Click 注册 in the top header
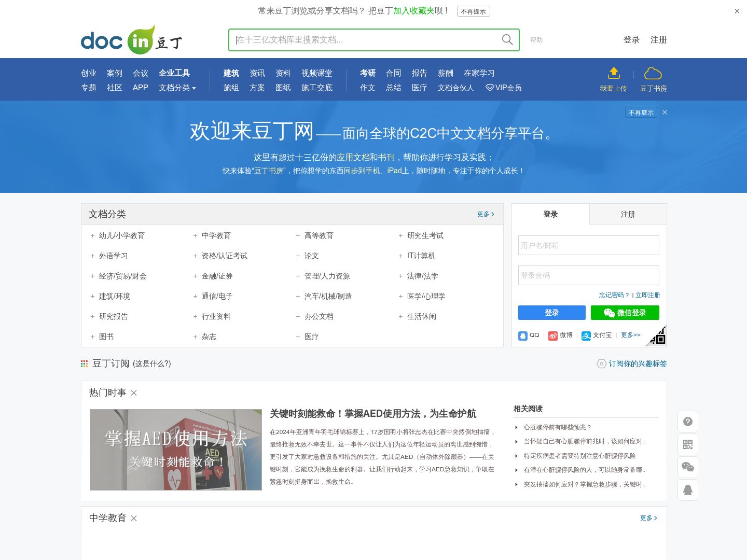This screenshot has height=560, width=747. [x=659, y=40]
